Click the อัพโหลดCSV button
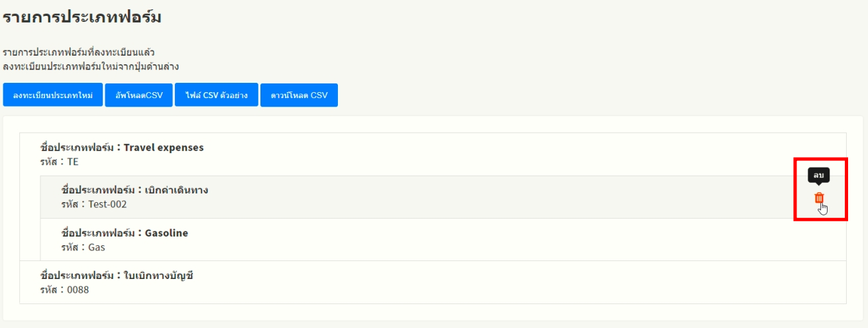868x328 pixels. (x=139, y=95)
